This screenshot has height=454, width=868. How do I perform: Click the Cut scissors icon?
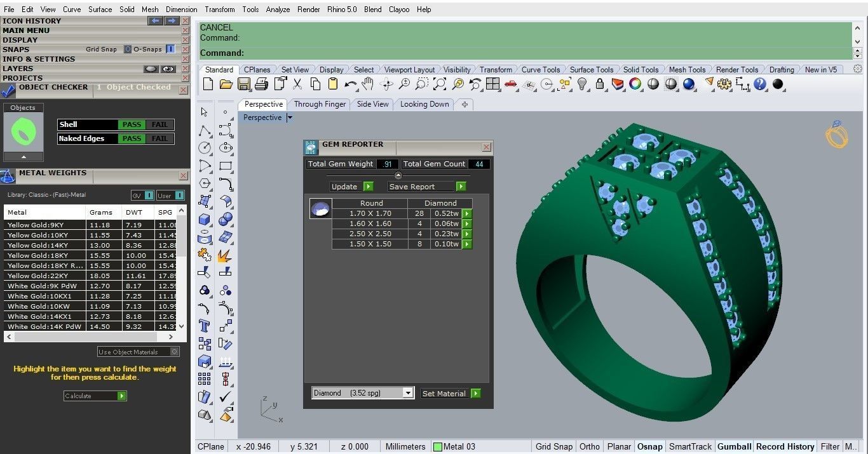tap(297, 84)
